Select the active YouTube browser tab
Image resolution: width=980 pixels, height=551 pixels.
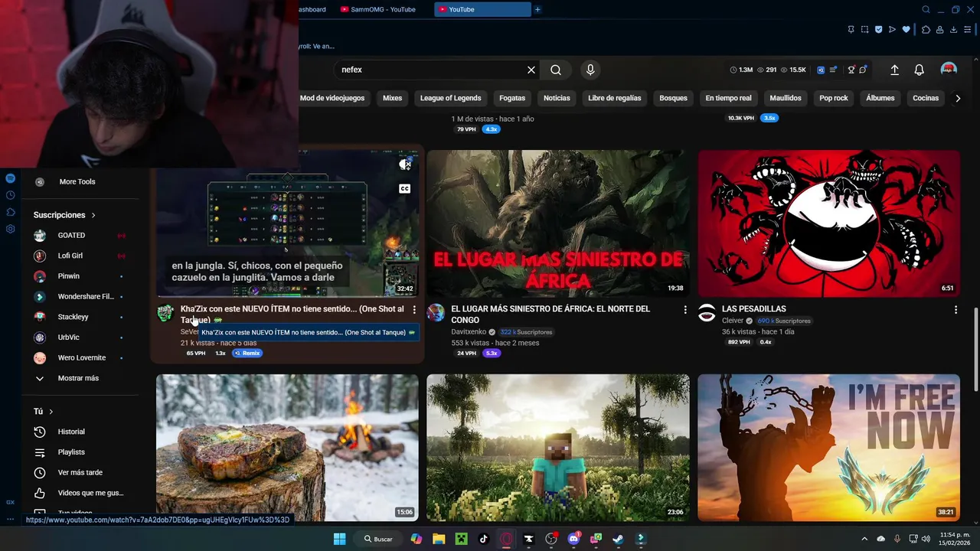click(x=482, y=9)
